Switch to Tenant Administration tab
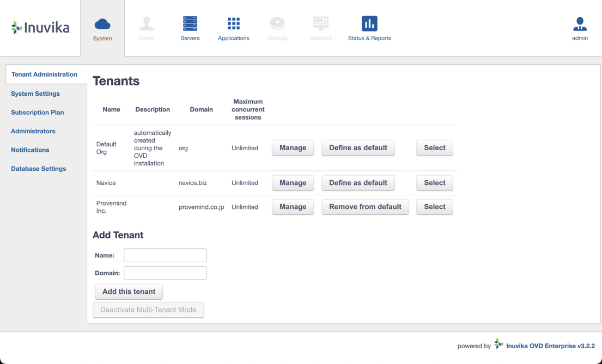The height and width of the screenshot is (364, 602). pos(44,75)
